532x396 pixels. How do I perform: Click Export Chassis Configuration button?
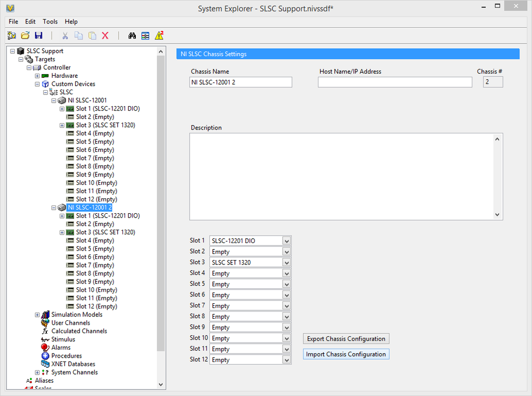pos(346,339)
